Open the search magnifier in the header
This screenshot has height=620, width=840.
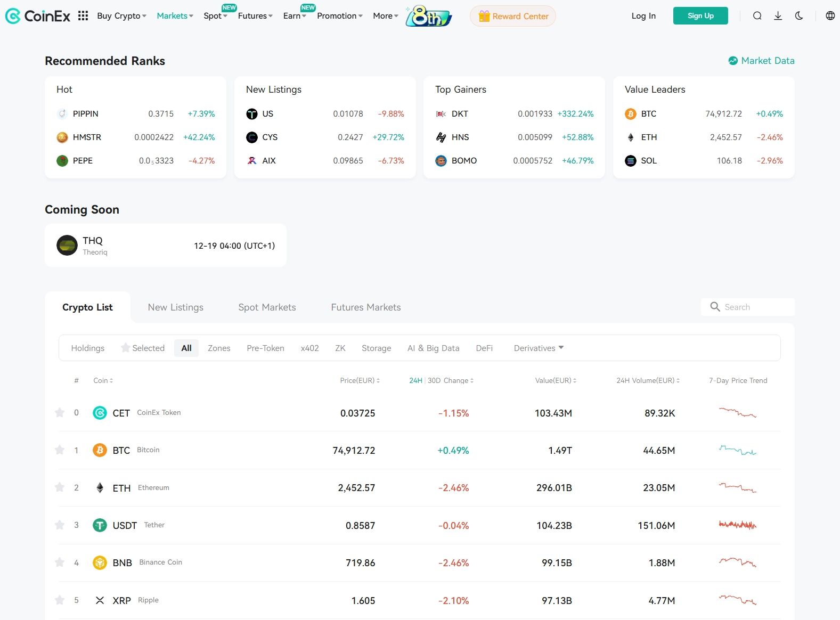point(757,16)
